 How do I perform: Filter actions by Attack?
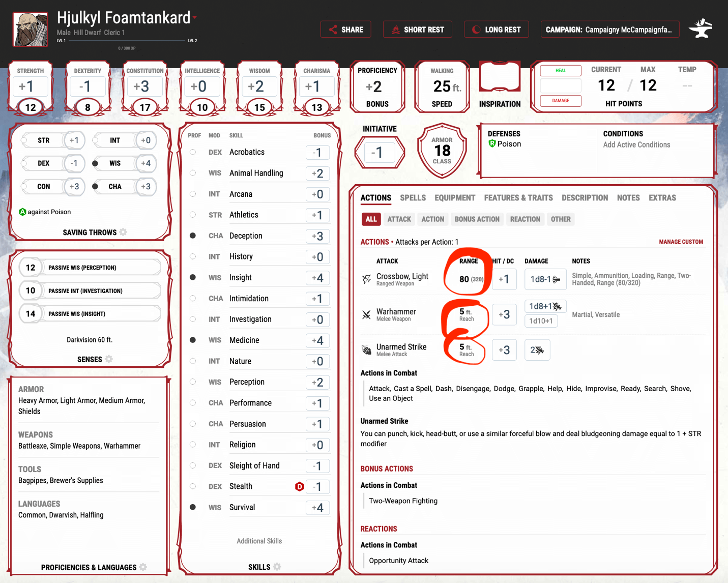coord(399,219)
